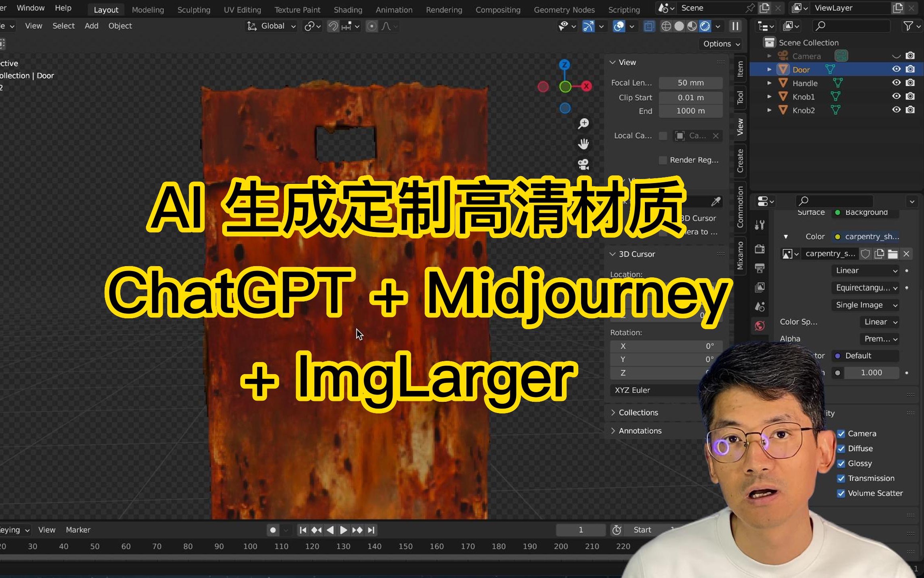Viewport: 924px width, 578px height.
Task: Open the Item sidebar tab
Action: click(740, 69)
